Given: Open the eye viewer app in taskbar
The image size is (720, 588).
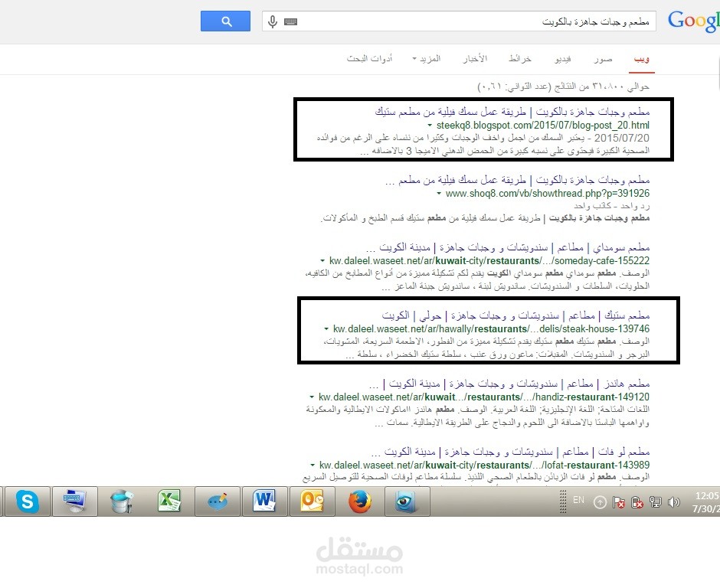Looking at the screenshot, I should click(x=407, y=501).
